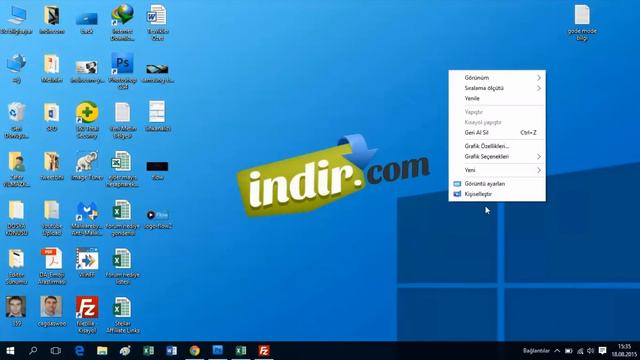Open the Word icon on the taskbar

[171, 351]
